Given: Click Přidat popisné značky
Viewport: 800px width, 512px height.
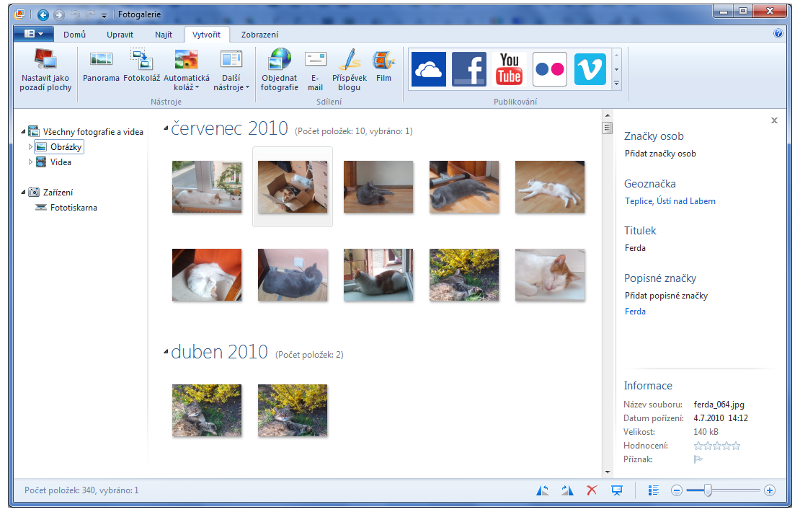Looking at the screenshot, I should click(666, 296).
